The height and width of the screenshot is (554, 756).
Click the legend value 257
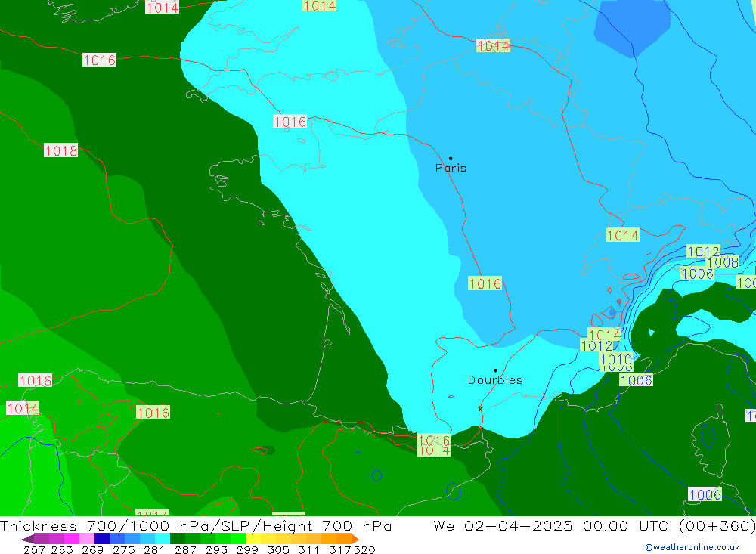click(x=34, y=550)
